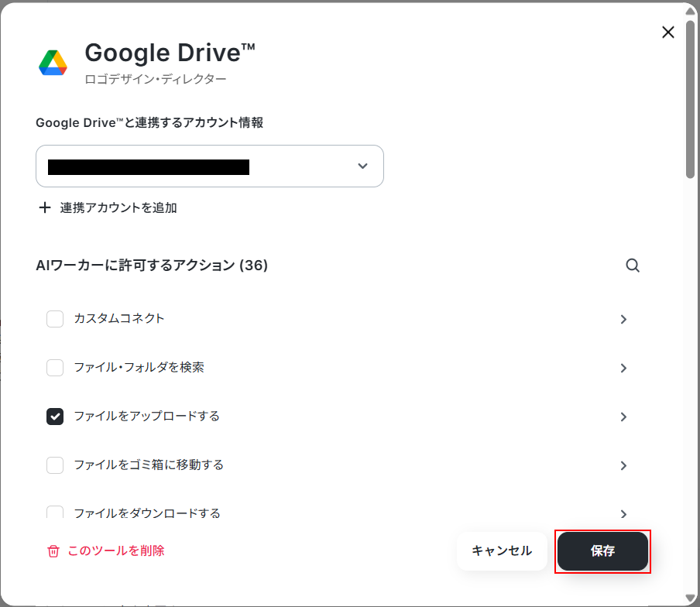Expand ファイル・フォルダを検索 chevron
Image resolution: width=700 pixels, height=607 pixels.
(623, 368)
